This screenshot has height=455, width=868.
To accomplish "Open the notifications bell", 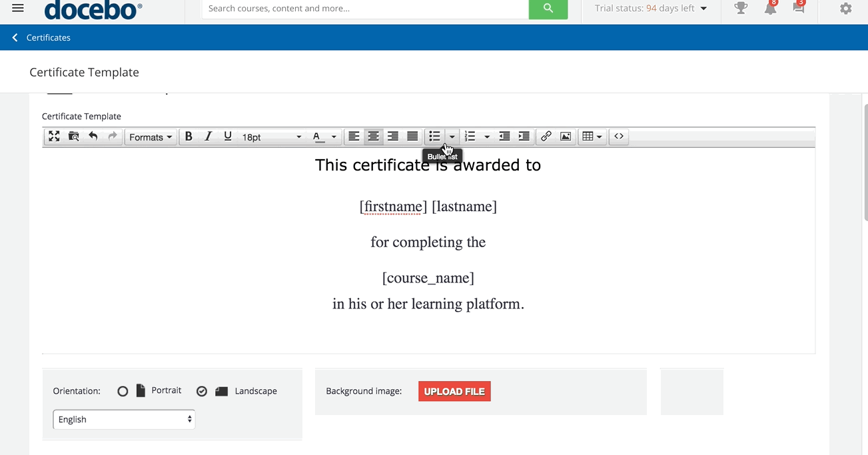I will (x=770, y=9).
